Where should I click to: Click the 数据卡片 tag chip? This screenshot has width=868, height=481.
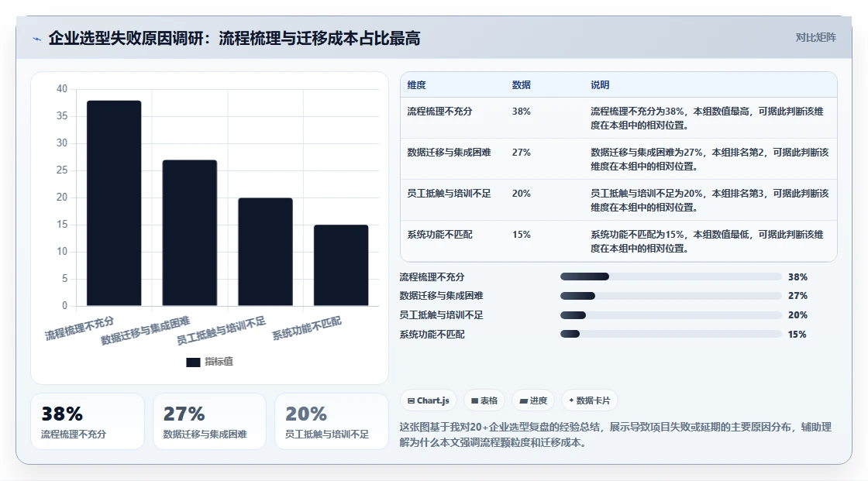[590, 400]
